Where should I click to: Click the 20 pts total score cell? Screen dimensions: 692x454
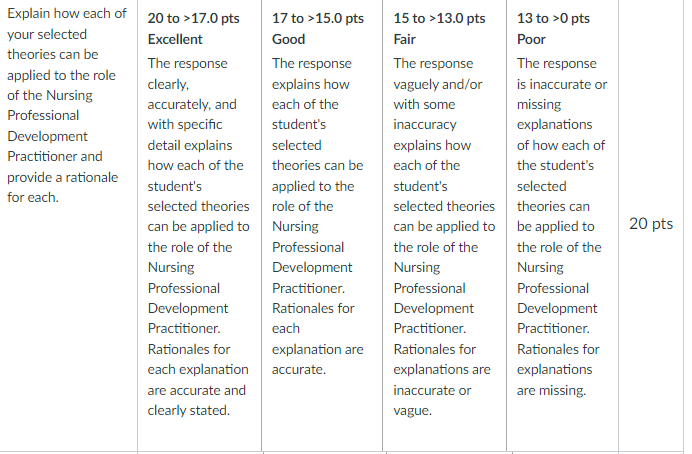[x=651, y=224]
